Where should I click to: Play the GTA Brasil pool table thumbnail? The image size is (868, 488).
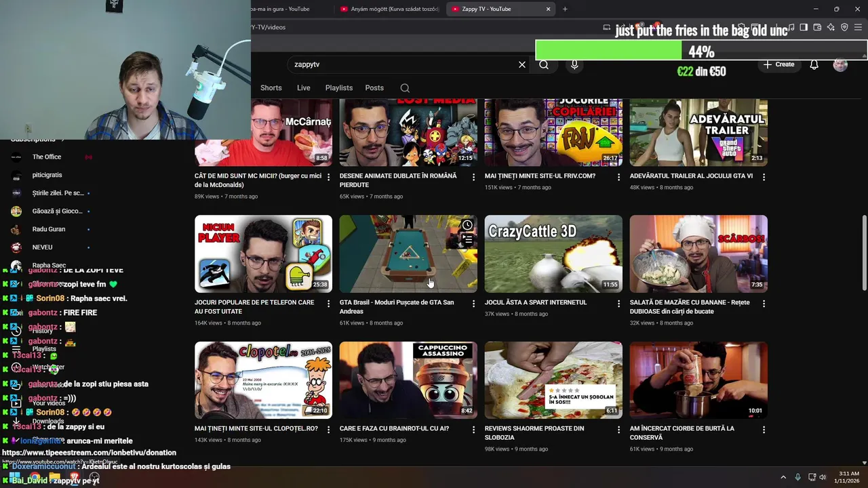(x=408, y=253)
